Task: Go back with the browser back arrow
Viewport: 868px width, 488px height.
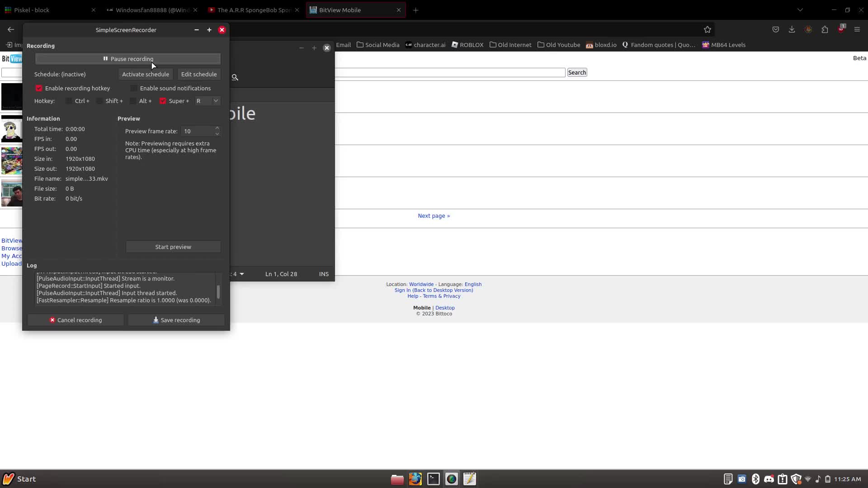Action: click(11, 29)
